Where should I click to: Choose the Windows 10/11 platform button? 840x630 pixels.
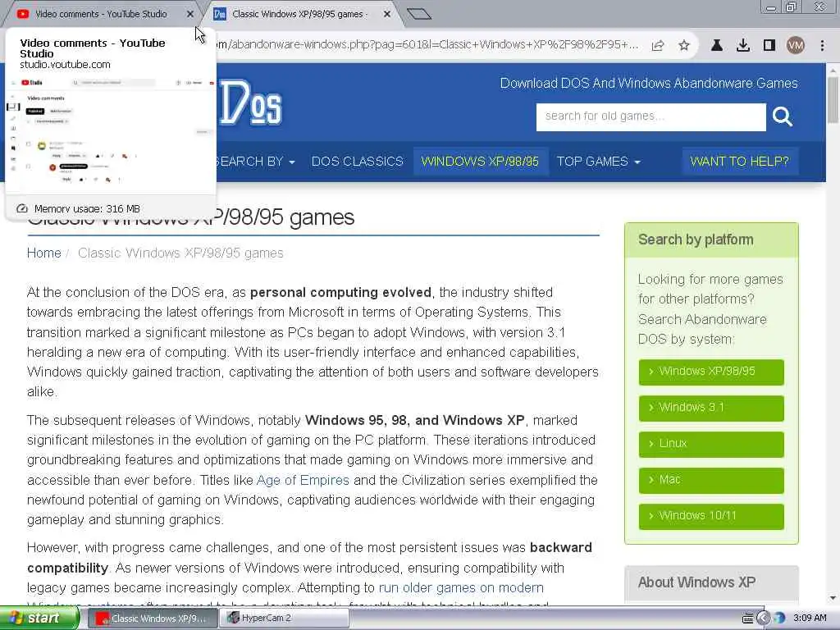coord(711,516)
